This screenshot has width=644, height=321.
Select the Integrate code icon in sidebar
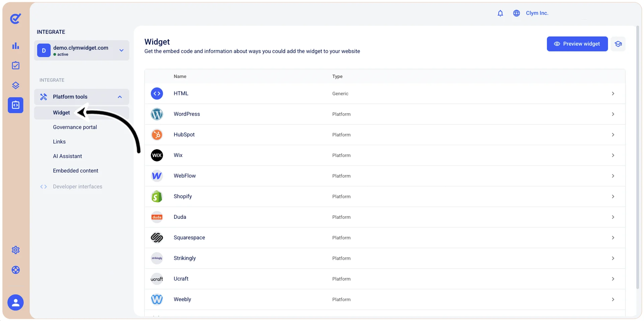tap(15, 105)
